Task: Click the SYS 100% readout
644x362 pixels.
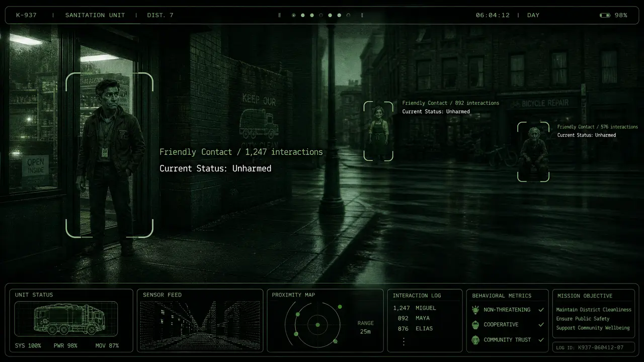Action: coord(28,346)
